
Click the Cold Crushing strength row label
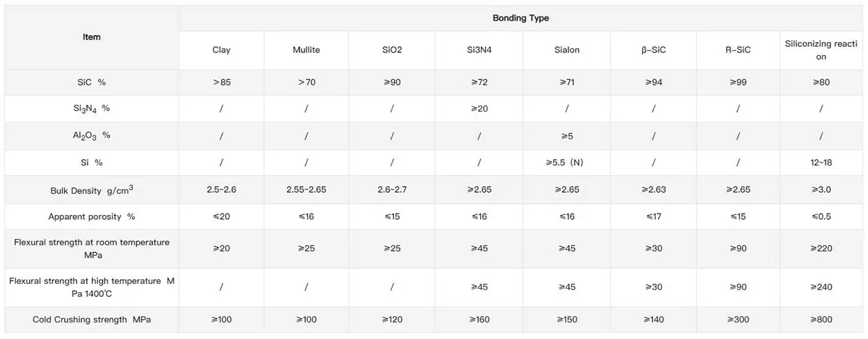coord(92,320)
